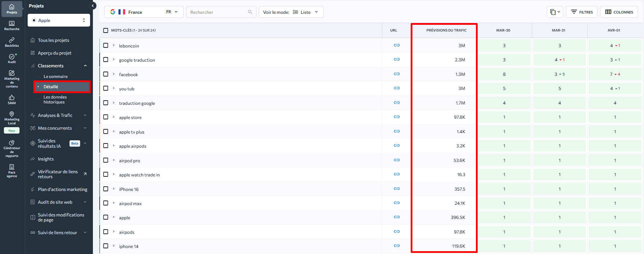Image resolution: width=644 pixels, height=254 pixels.
Task: Check the iPhone 16 checkbox
Action: click(x=106, y=189)
